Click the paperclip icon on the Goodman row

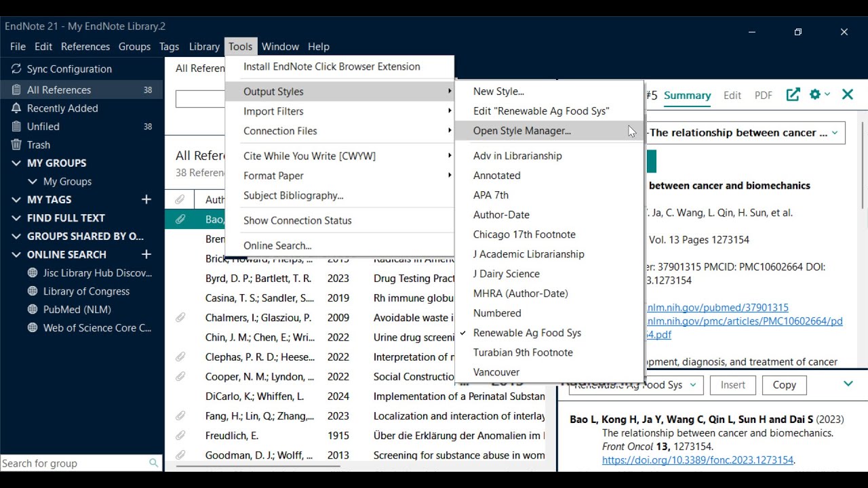[180, 455]
